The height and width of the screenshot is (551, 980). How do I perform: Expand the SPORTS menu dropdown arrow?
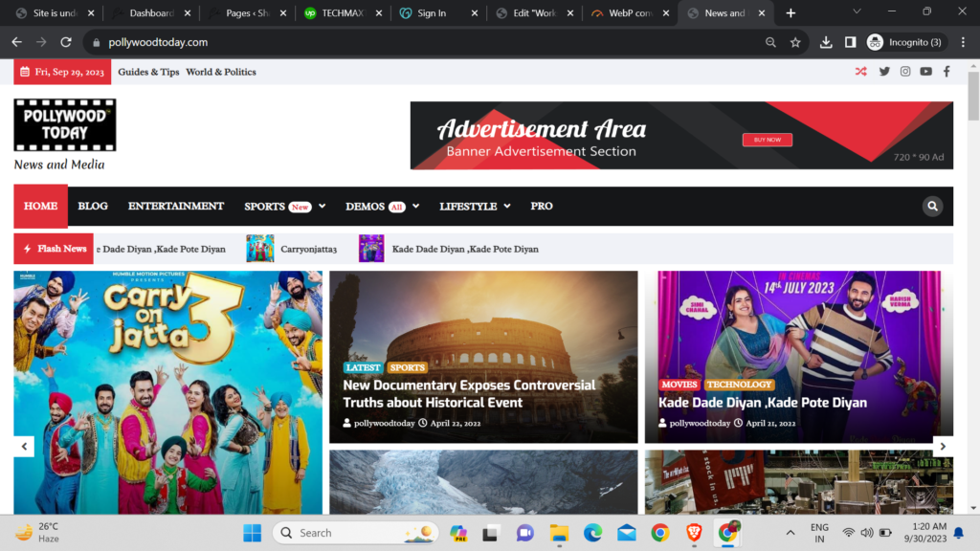tap(322, 207)
